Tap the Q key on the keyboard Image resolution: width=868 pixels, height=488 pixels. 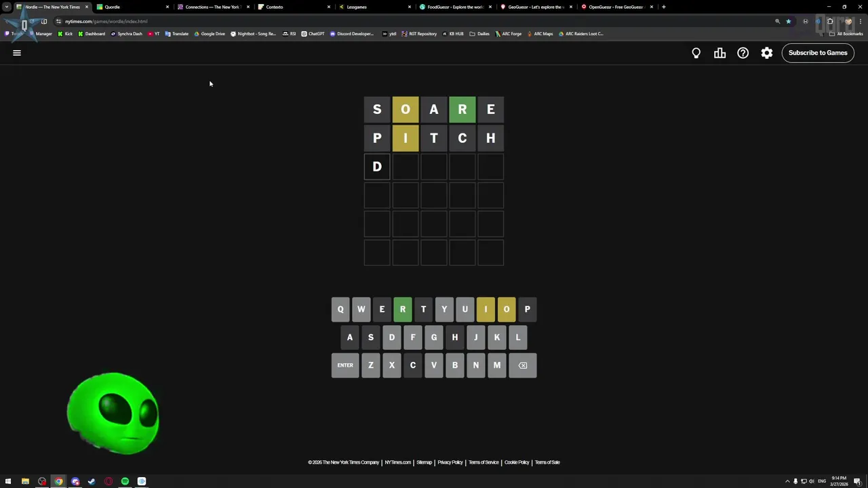coord(340,310)
